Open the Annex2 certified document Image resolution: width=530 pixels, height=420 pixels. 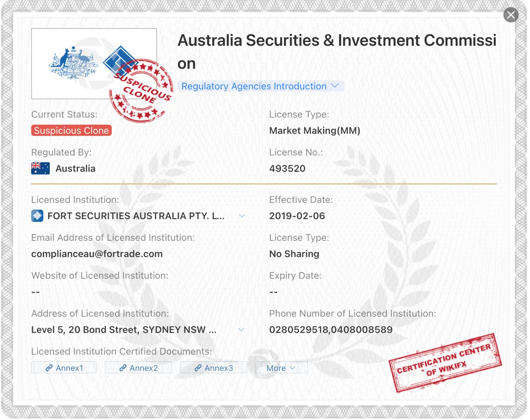point(138,368)
